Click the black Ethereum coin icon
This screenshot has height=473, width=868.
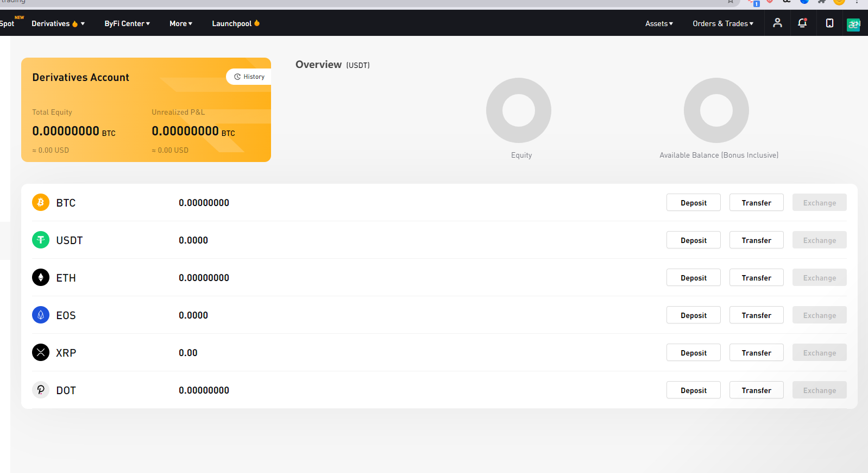coord(41,277)
